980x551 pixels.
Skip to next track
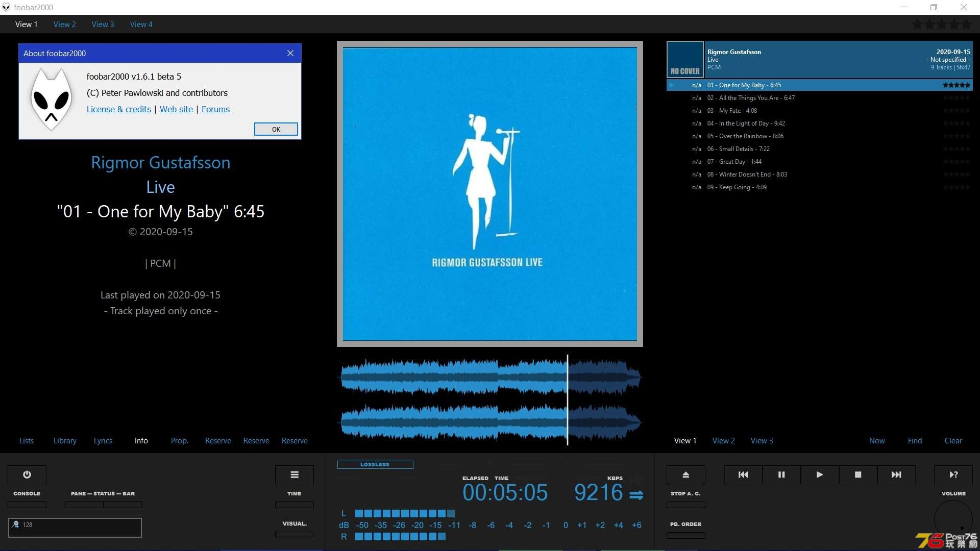click(896, 474)
